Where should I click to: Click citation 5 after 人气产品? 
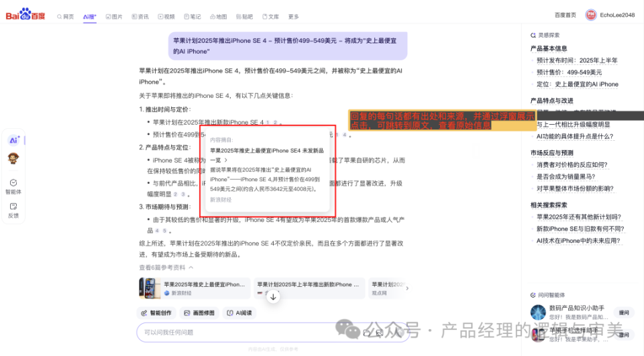coord(164,231)
